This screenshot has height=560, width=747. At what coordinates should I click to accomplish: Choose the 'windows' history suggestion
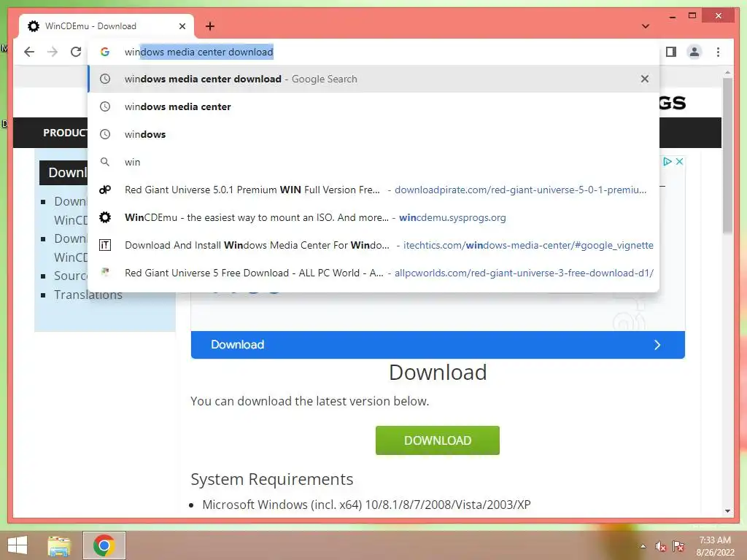pos(373,134)
